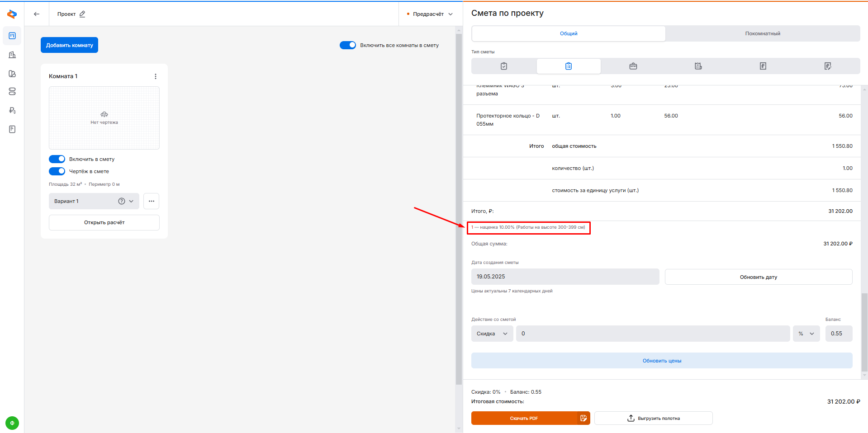Screen dimensions: 868x433
Task: Click the green Ф user avatar
Action: tap(12, 423)
